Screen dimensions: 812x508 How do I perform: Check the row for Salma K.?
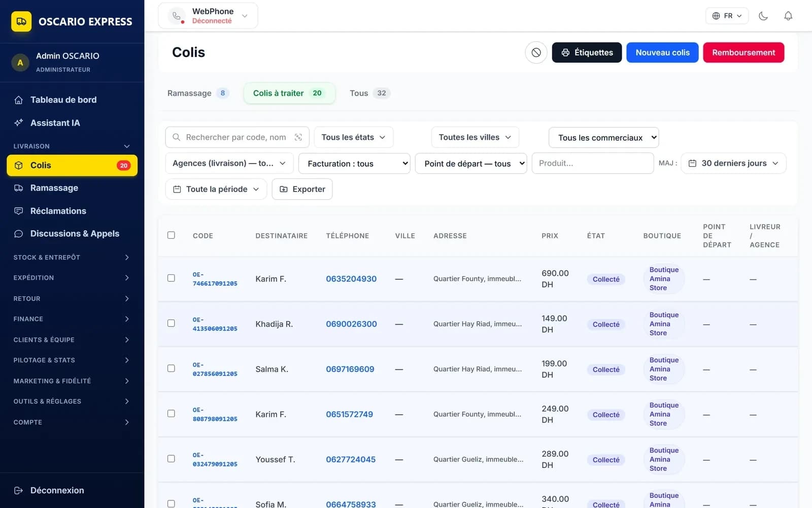(171, 368)
